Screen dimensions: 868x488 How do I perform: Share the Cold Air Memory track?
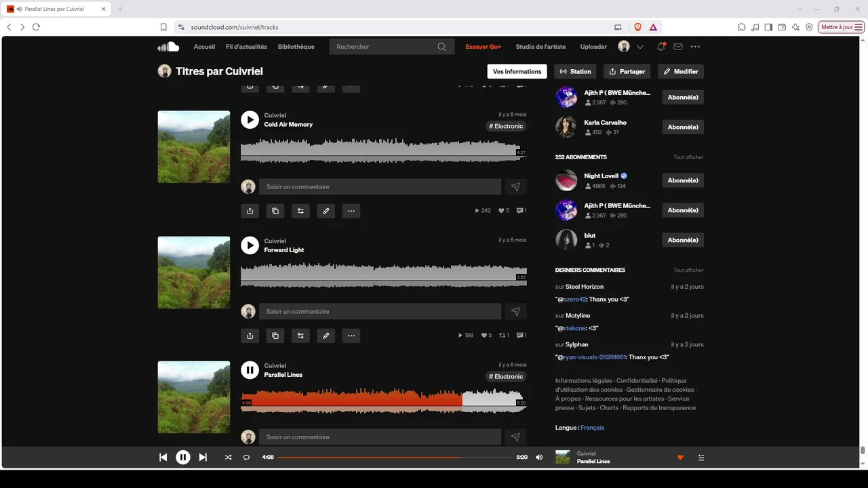(250, 211)
